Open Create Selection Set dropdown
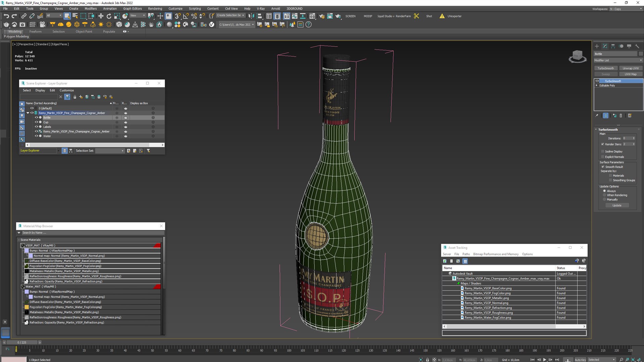This screenshot has height=362, width=644. click(230, 15)
